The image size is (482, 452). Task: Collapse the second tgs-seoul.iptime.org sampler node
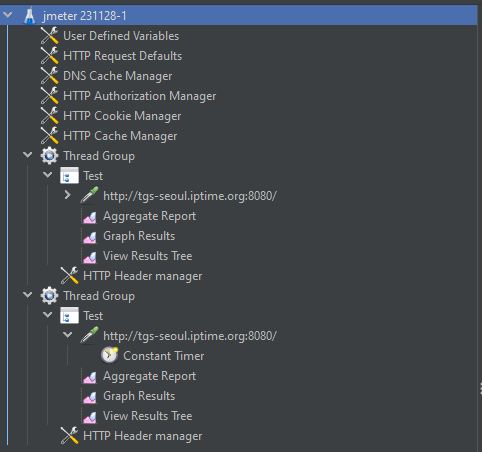[x=68, y=334]
